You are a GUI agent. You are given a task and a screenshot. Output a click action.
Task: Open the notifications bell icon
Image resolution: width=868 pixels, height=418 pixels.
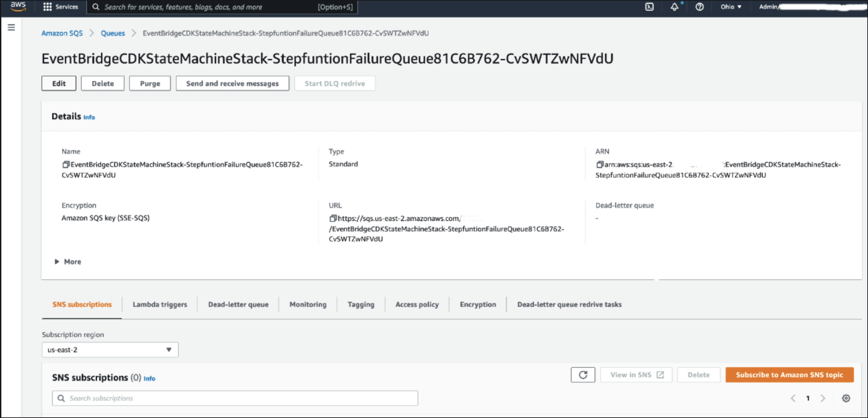[x=674, y=7]
